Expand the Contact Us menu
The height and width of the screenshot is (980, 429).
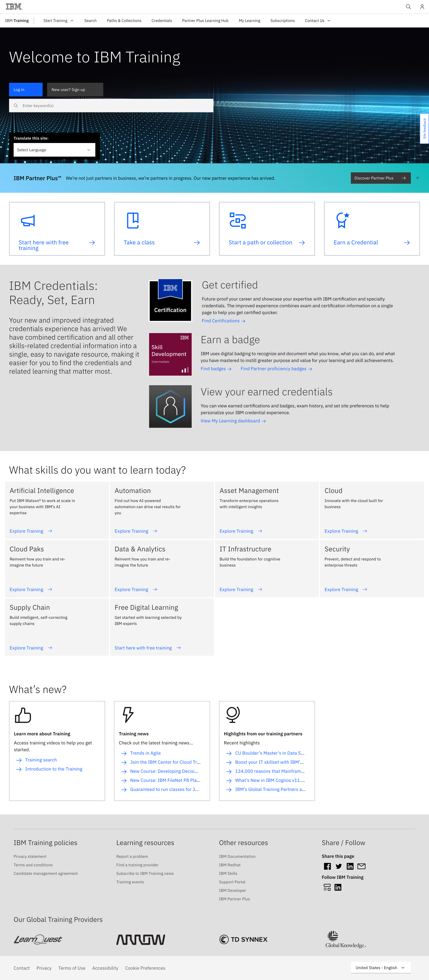point(317,21)
